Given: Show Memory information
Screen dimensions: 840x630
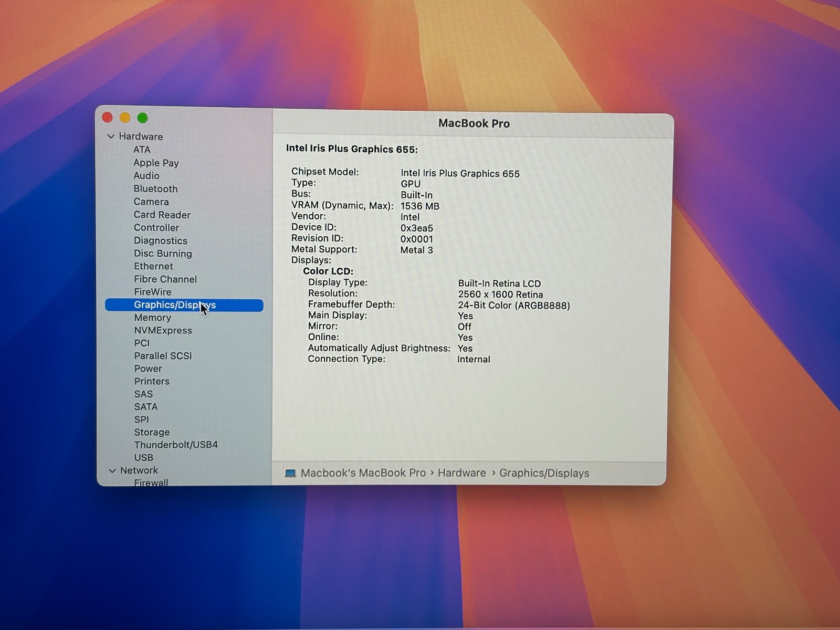Looking at the screenshot, I should (x=153, y=318).
